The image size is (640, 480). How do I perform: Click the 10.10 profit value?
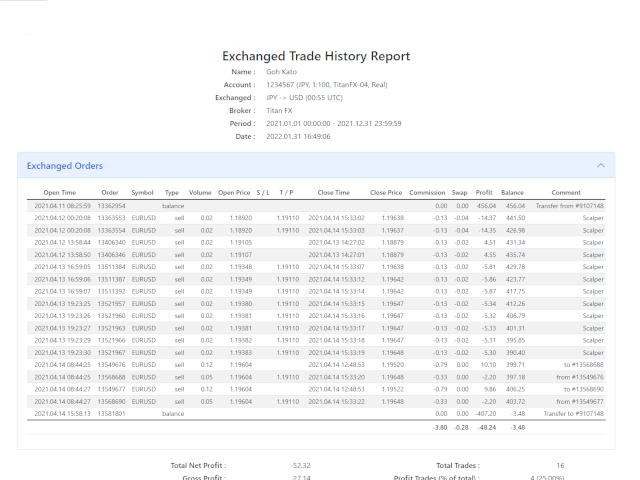[489, 364]
